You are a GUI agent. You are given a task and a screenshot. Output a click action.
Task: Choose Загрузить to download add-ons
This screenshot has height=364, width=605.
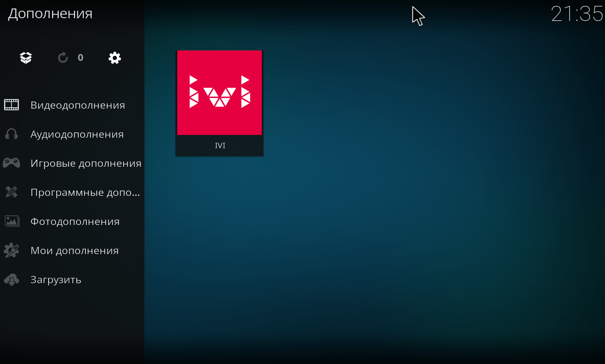[x=56, y=279]
